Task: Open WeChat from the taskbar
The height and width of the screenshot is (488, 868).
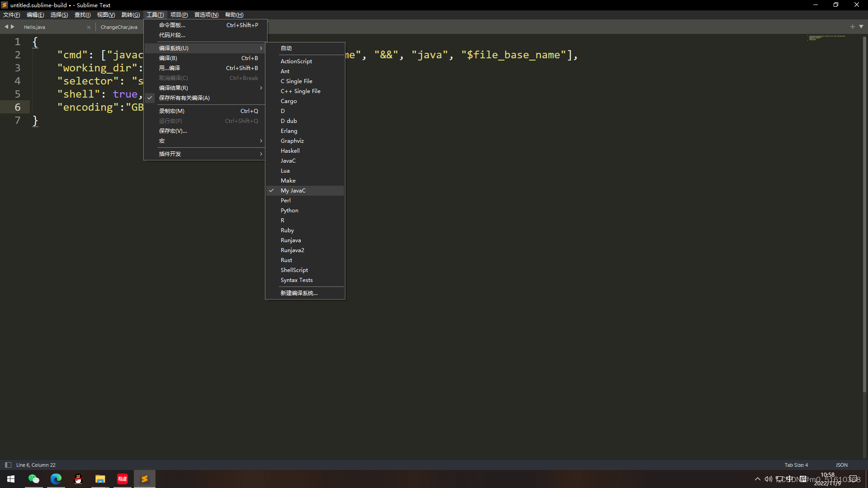Action: [34, 479]
